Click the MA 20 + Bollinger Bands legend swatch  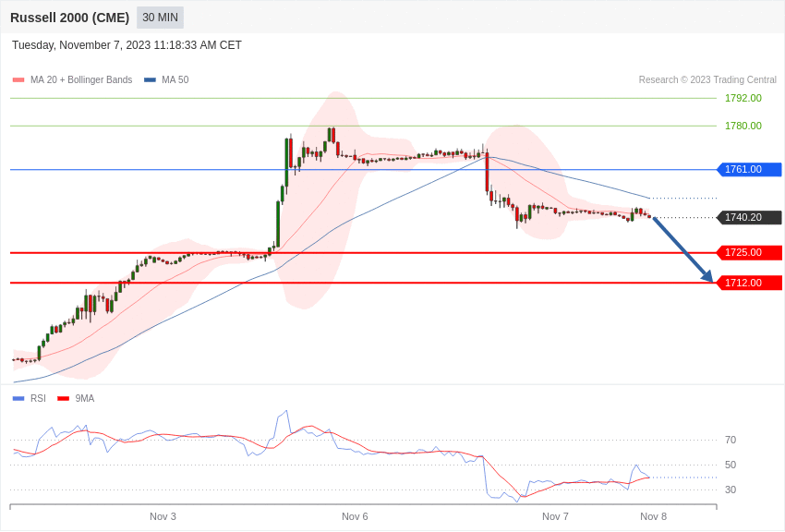coord(18,79)
